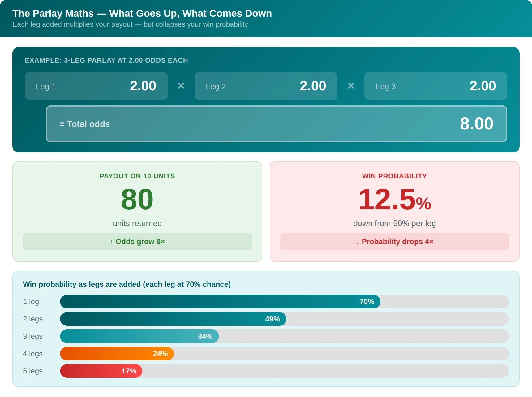Select the Total odds 8.00 result bar
Viewport: 532px width, 397px height.
pyautogui.click(x=277, y=124)
